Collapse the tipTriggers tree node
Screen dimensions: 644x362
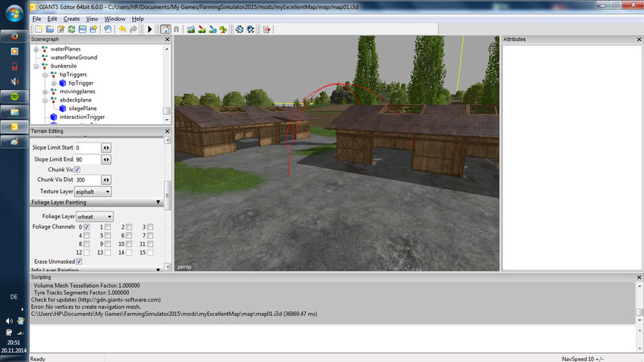point(45,75)
